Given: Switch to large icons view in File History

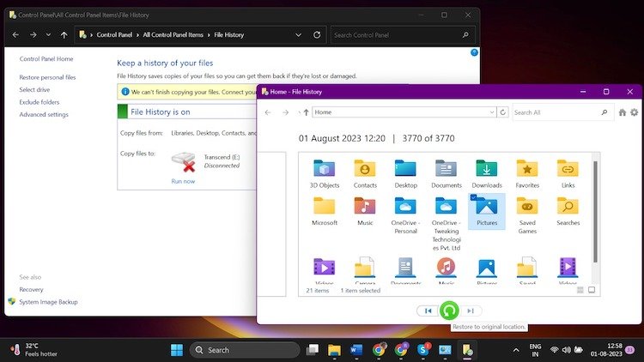Looking at the screenshot, I should pos(592,290).
